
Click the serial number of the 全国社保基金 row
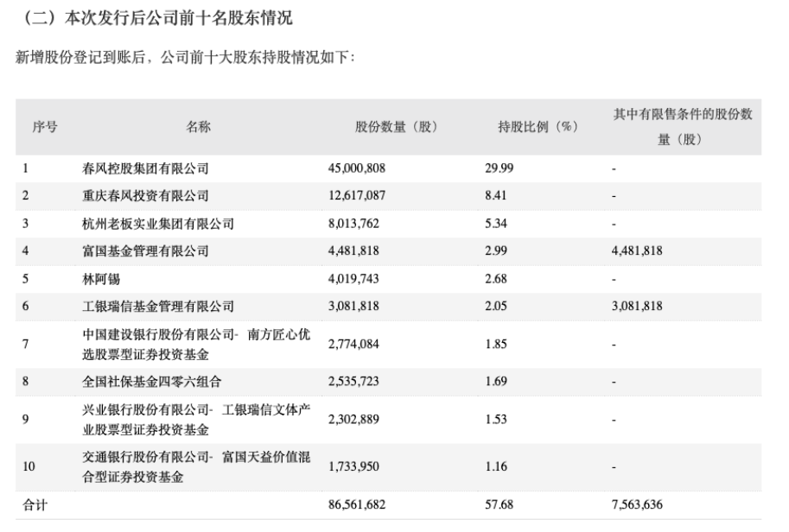[26, 382]
